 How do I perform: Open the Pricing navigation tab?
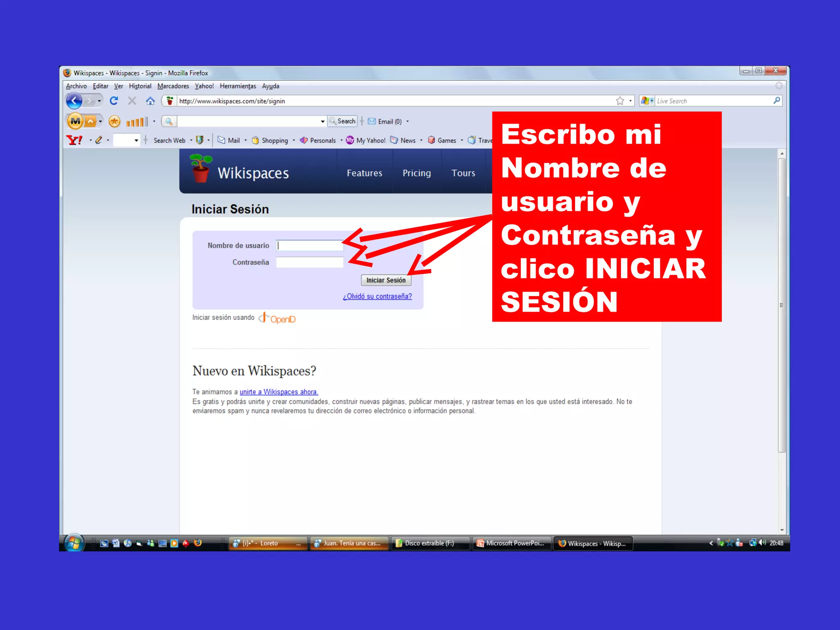417,173
